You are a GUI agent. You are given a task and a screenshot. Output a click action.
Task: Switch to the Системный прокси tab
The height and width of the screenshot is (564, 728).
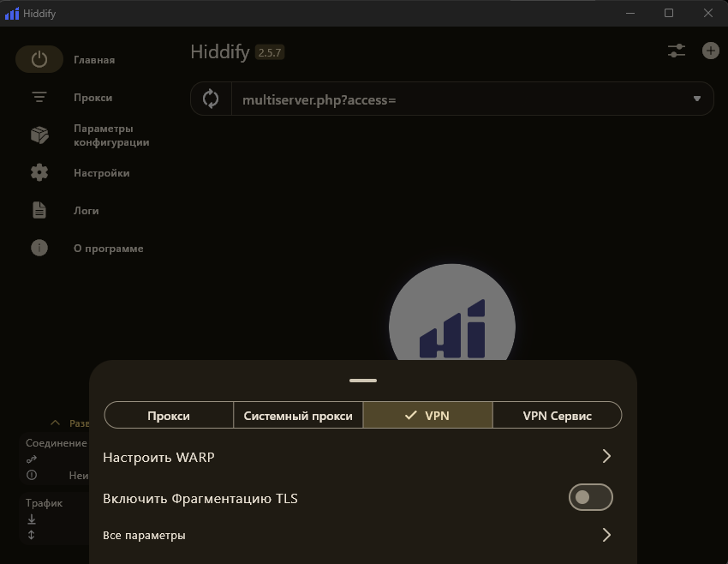click(297, 415)
